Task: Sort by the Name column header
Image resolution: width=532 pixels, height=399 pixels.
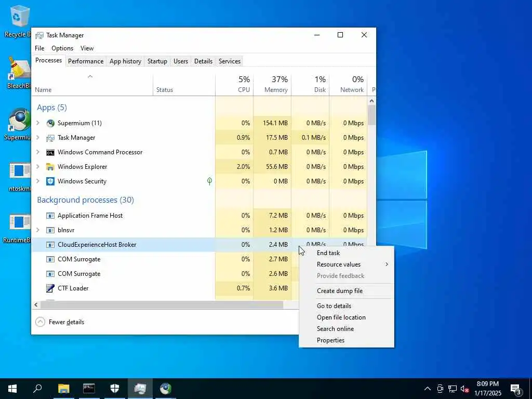Action: pos(92,84)
